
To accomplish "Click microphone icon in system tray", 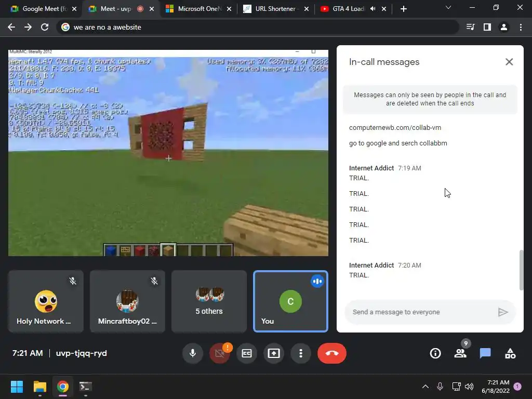I will 440,387.
